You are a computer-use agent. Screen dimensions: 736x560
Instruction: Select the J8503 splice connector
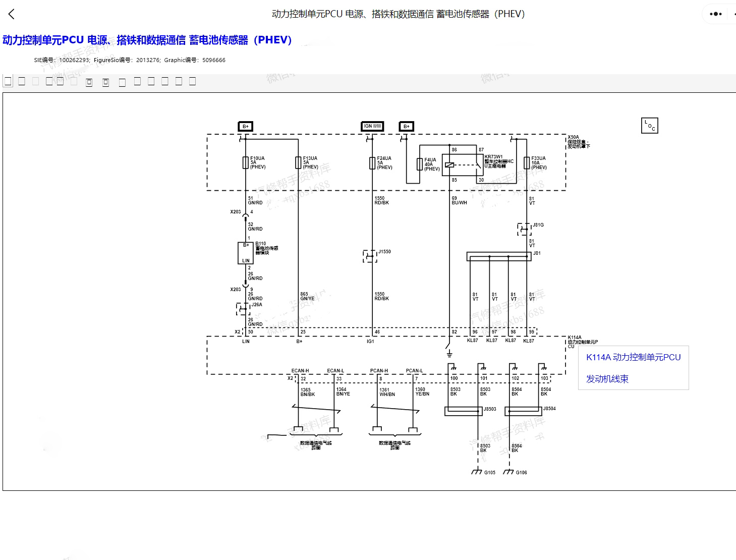coord(463,411)
